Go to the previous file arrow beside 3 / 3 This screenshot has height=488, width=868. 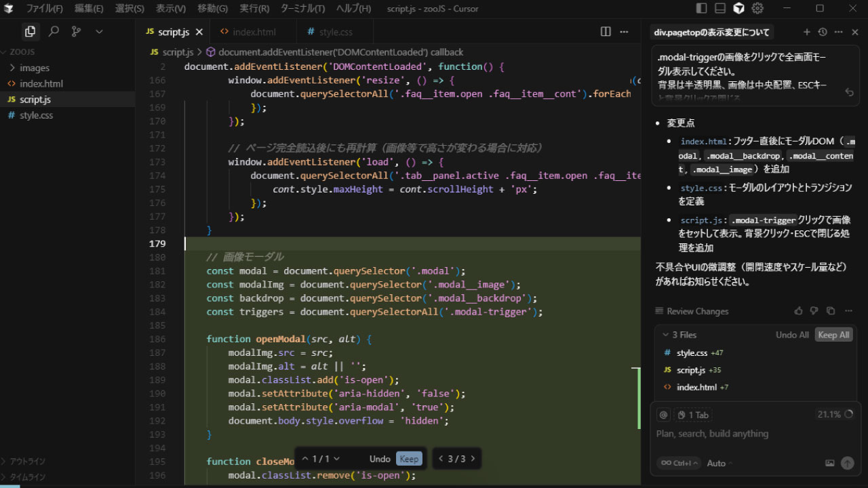pos(441,459)
